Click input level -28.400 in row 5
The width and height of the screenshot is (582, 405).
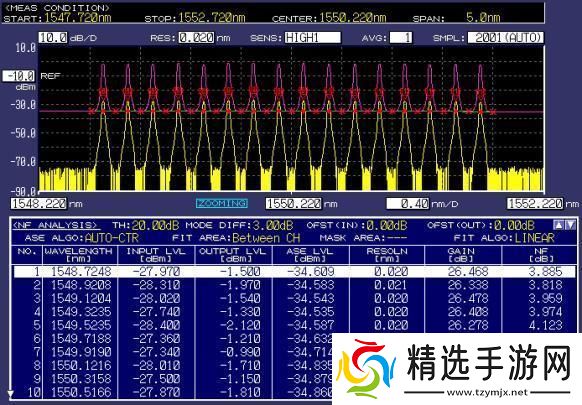156,325
